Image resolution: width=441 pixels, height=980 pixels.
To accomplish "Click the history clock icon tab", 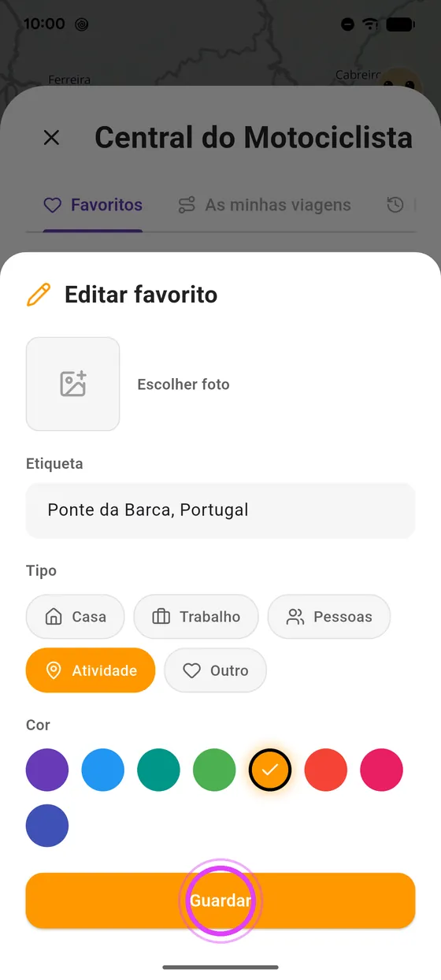I will click(x=395, y=205).
